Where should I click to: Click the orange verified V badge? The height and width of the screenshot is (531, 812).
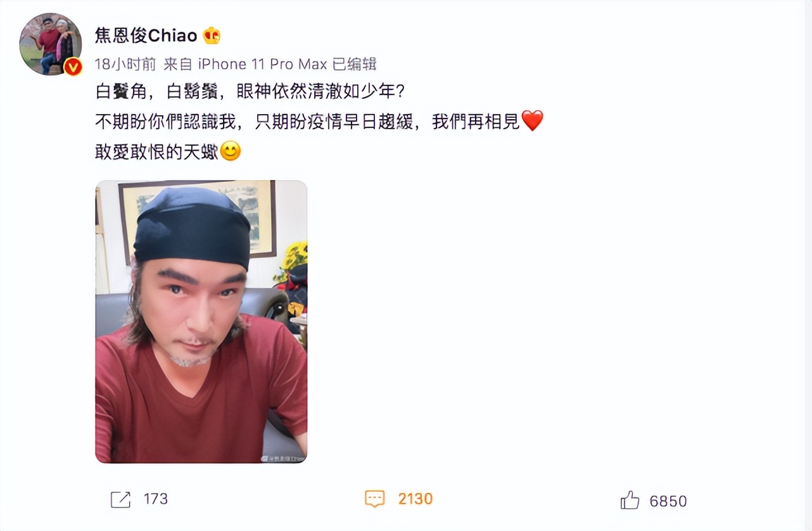73,67
